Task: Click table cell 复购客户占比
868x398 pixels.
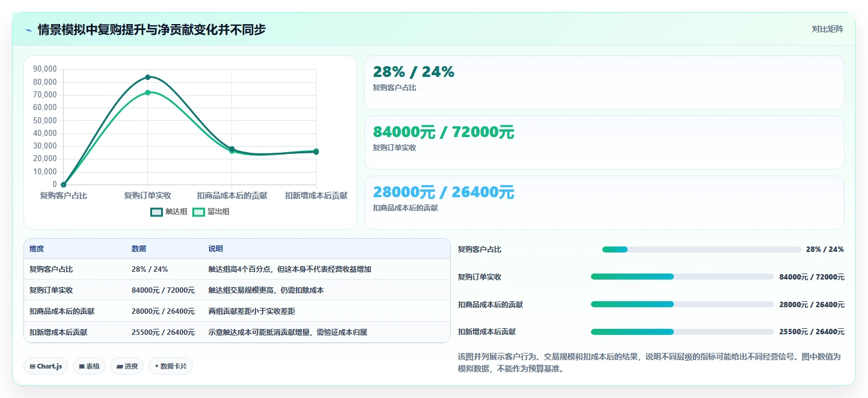Action: (51, 269)
